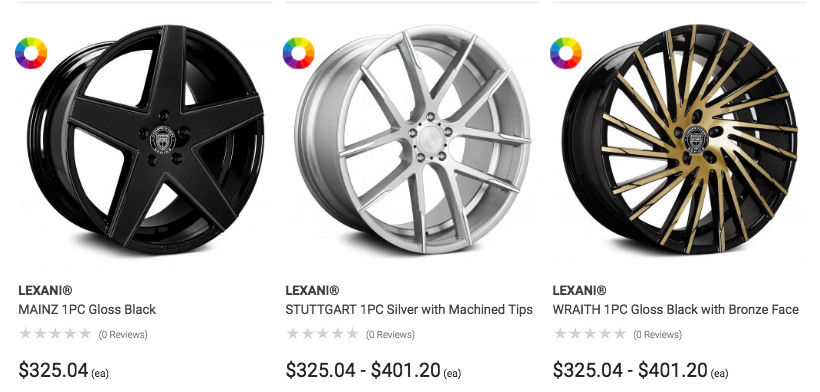The width and height of the screenshot is (820, 392).
Task: Open MAINZ 1PC Gloss Black product link
Action: (x=87, y=309)
